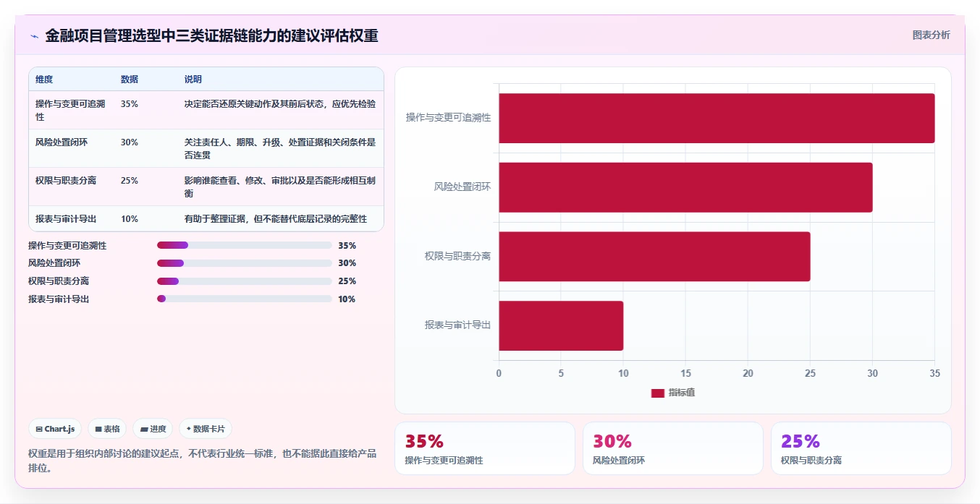Click the 操作与变更可追溯性 chart axis label

tap(448, 118)
